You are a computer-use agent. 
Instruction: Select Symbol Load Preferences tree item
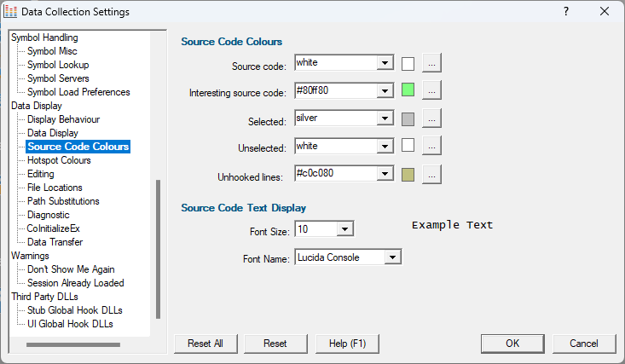tap(78, 92)
